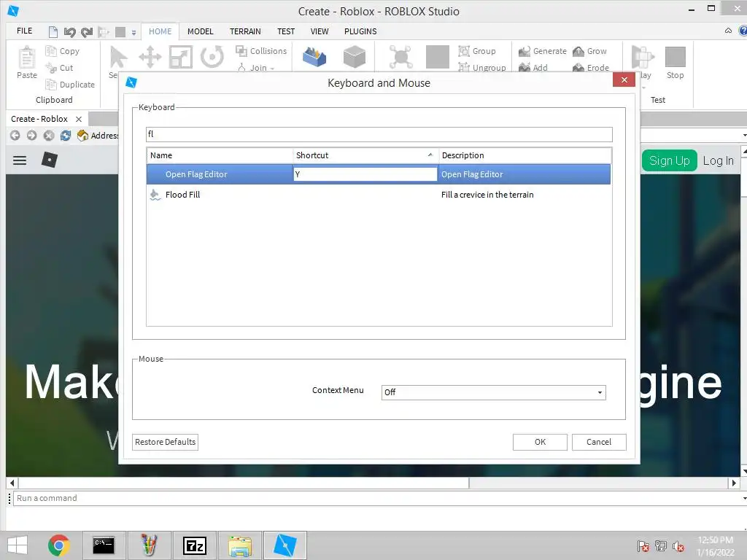Click the Restore Defaults button
Screen dimensions: 747x560
click(166, 442)
